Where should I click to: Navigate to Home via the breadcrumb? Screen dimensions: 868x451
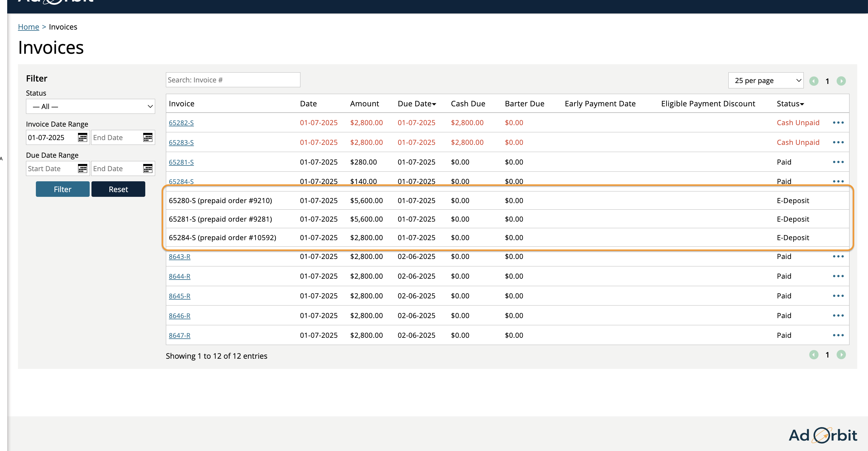point(28,27)
